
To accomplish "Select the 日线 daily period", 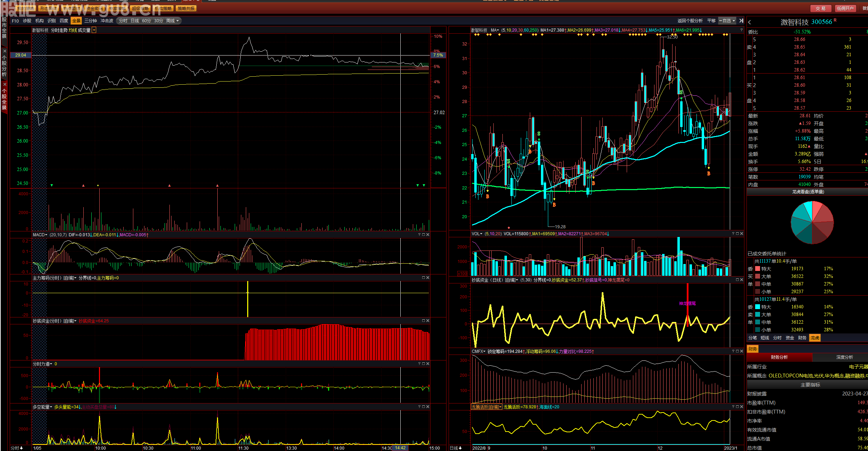I will [x=135, y=21].
